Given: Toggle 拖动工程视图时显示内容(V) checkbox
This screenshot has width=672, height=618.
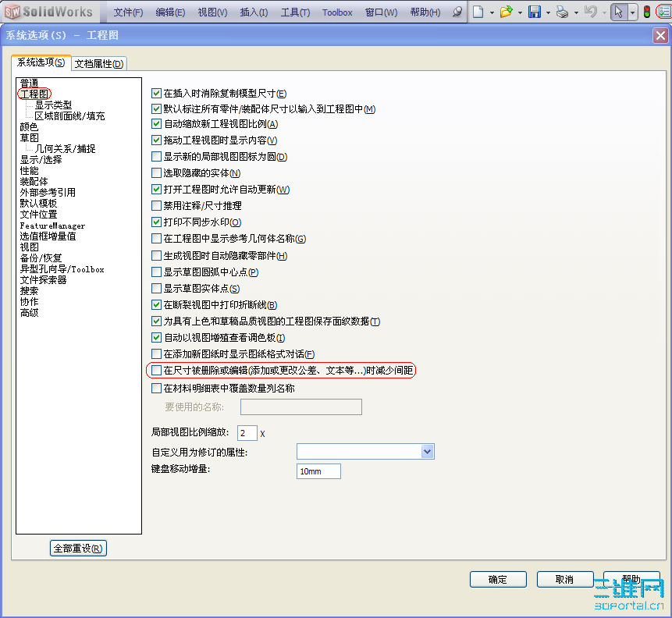Looking at the screenshot, I should point(156,140).
